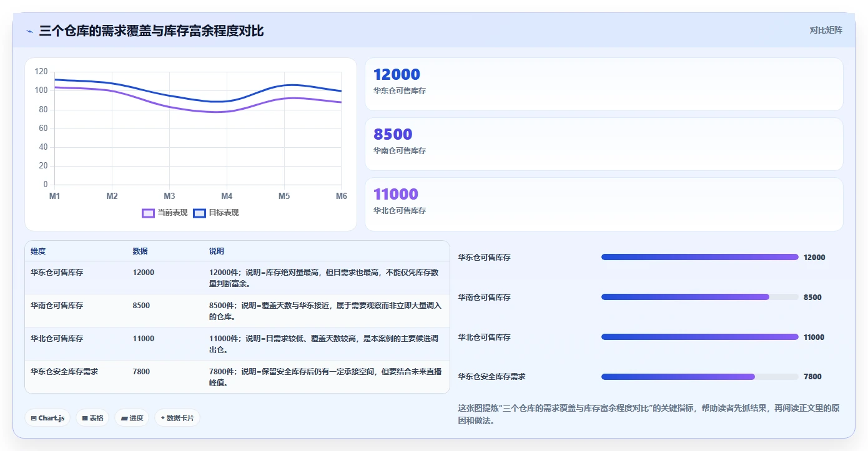Select the 华东仓可售库存 table row label
This screenshot has width=868, height=451.
point(57,273)
